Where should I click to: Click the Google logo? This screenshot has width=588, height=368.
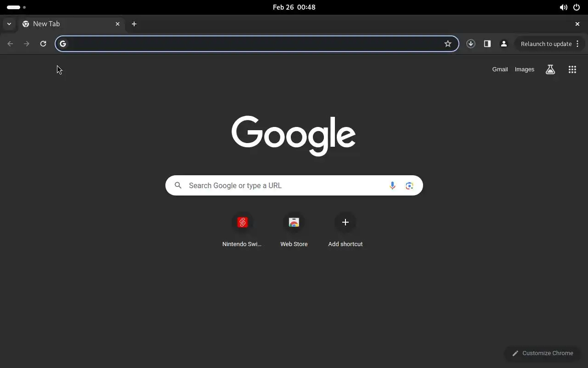click(294, 136)
